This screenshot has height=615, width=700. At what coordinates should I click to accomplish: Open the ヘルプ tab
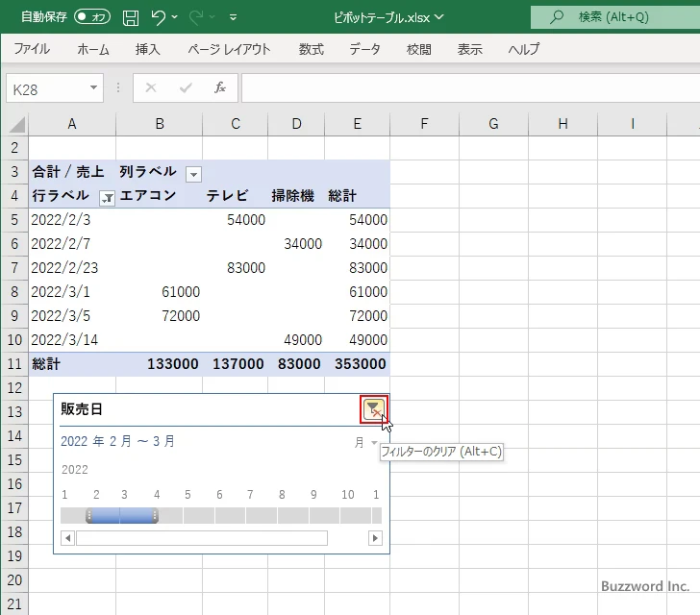pos(524,49)
